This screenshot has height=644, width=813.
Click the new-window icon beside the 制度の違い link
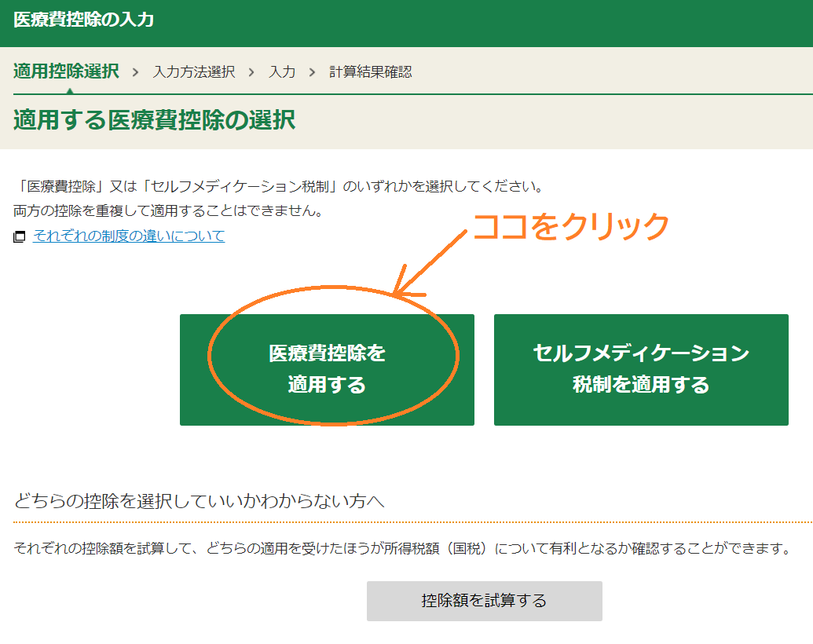click(x=20, y=236)
